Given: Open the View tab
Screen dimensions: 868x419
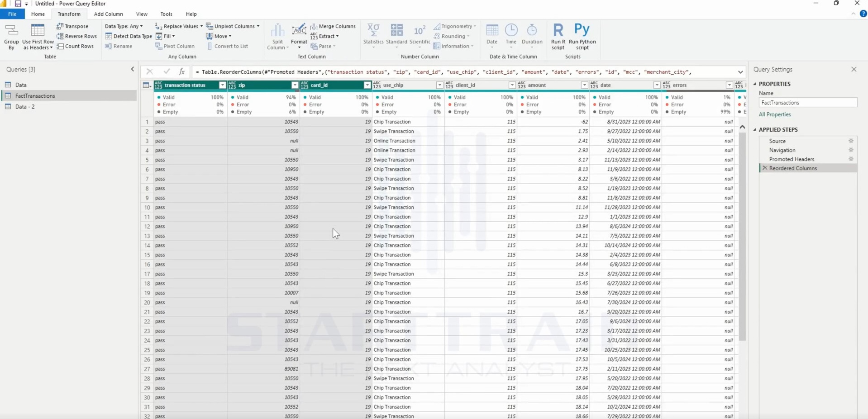Looking at the screenshot, I should pyautogui.click(x=142, y=14).
